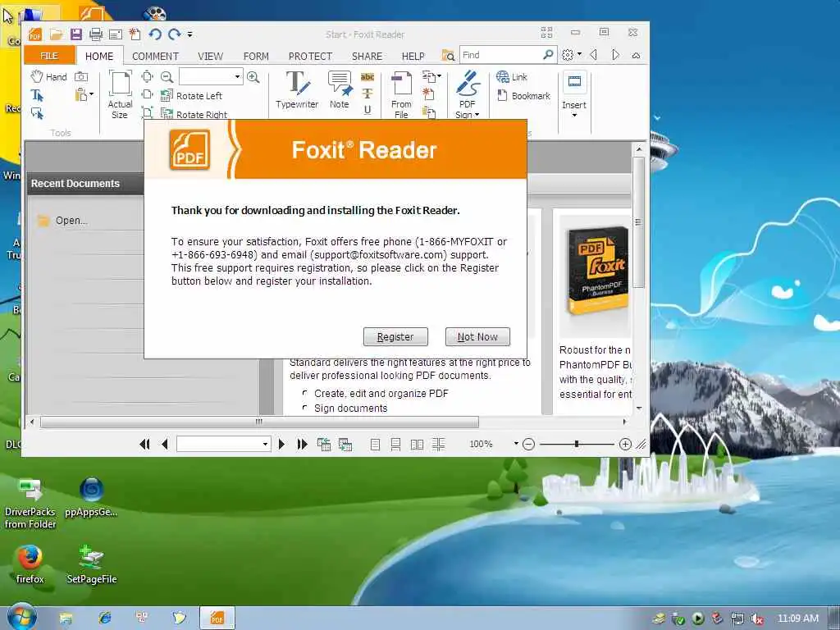Open the 100% zoom dropdown arrow
Screen dimensions: 840x630
coord(516,444)
